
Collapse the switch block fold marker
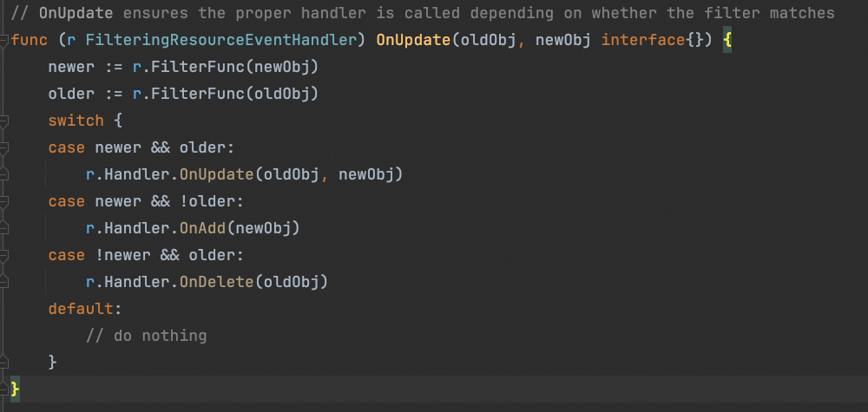click(x=3, y=121)
